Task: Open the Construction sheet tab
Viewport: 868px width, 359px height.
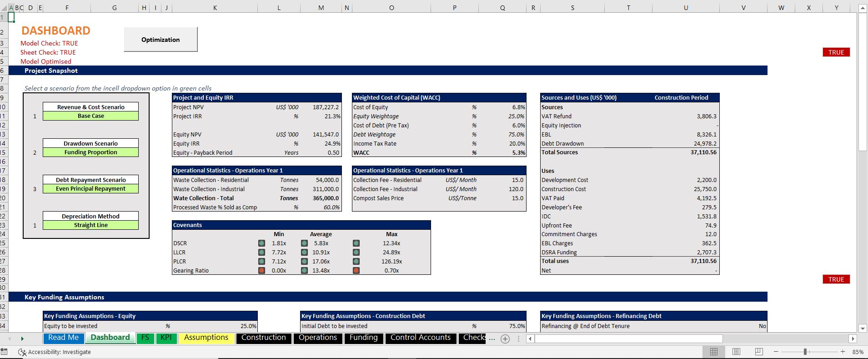Action: pos(264,338)
